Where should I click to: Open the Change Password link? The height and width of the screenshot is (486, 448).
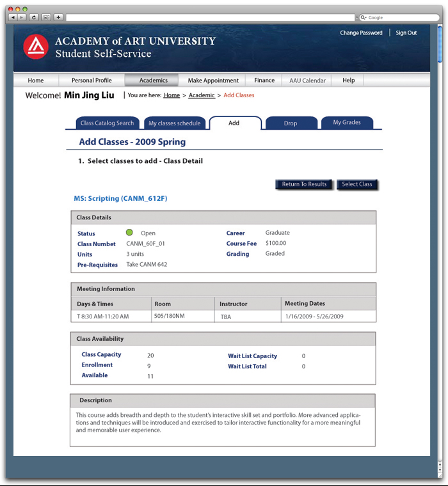click(x=361, y=33)
